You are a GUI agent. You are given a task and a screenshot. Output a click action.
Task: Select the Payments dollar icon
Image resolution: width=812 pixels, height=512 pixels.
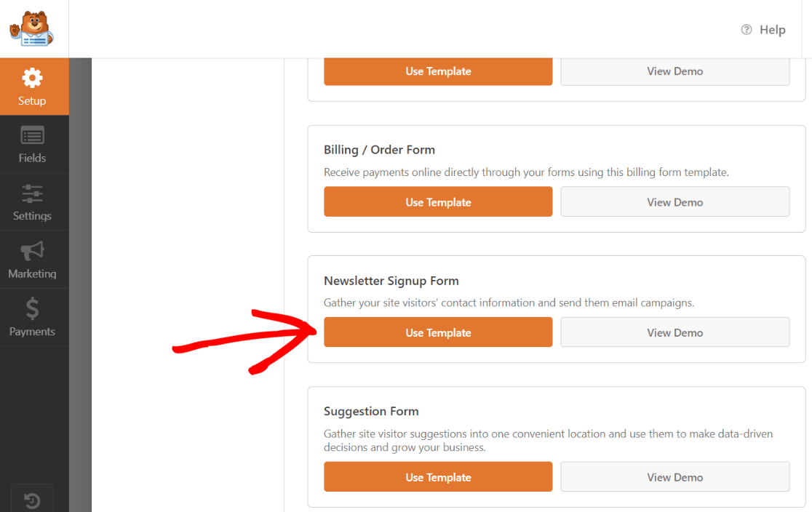click(32, 309)
